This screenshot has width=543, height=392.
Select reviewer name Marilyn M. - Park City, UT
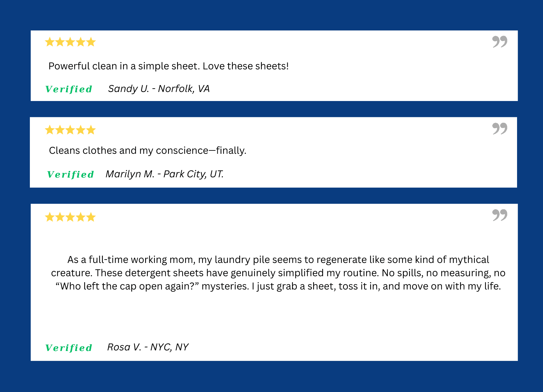[164, 174]
